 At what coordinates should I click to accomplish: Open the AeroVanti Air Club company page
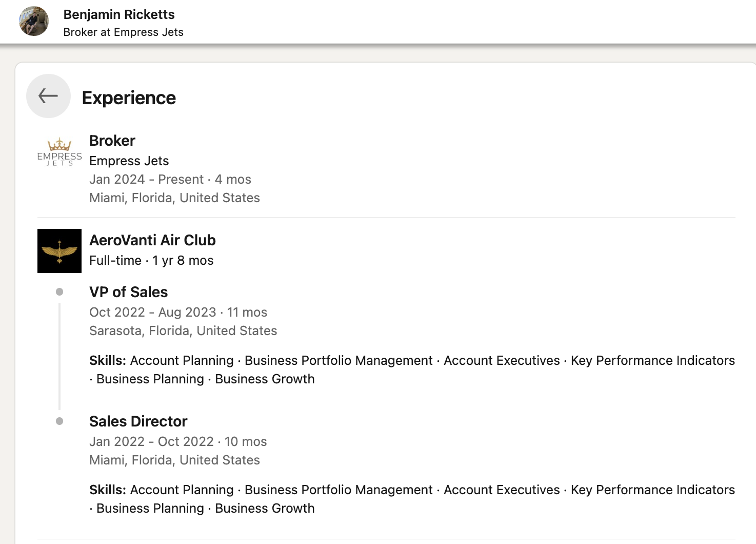click(152, 240)
